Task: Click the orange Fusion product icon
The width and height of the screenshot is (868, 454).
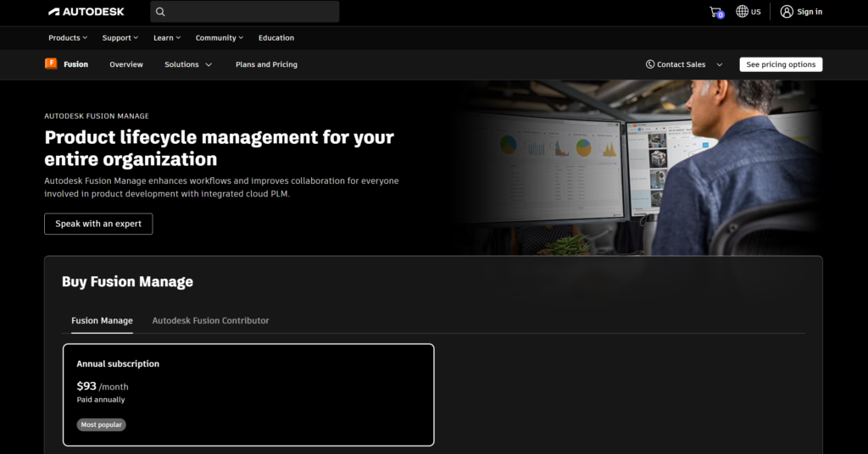Action: (x=51, y=64)
